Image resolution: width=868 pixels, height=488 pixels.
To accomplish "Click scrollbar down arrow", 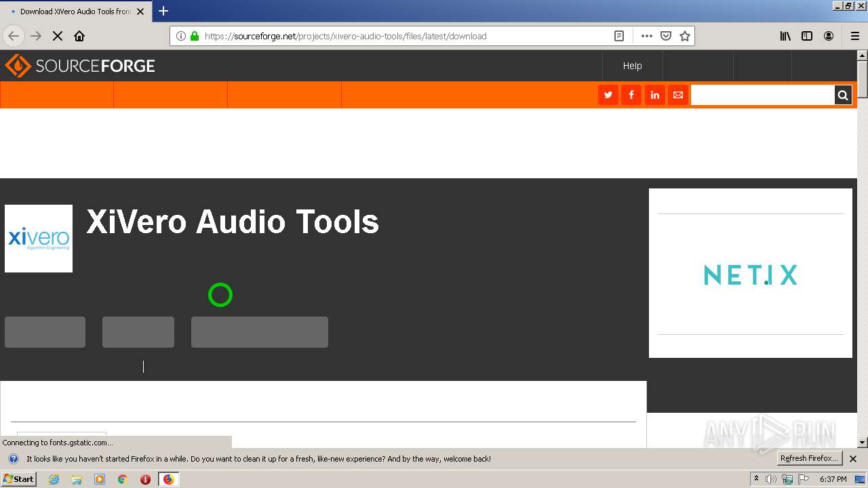I will pyautogui.click(x=863, y=443).
